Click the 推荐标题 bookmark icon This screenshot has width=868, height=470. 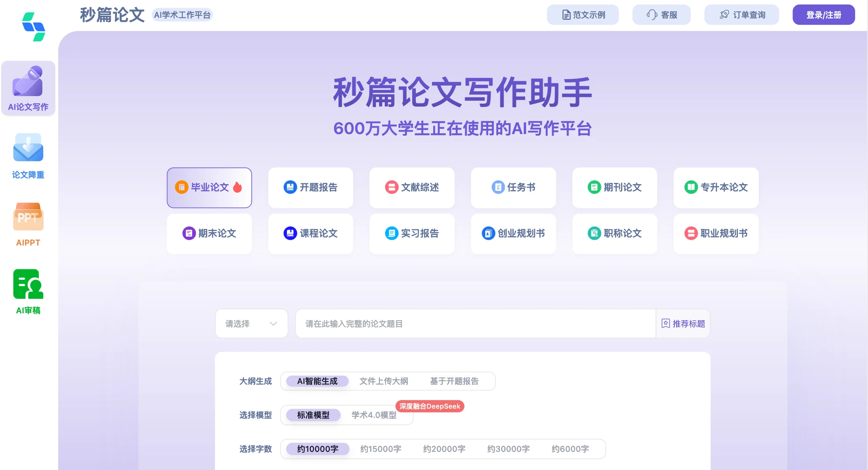click(x=665, y=323)
